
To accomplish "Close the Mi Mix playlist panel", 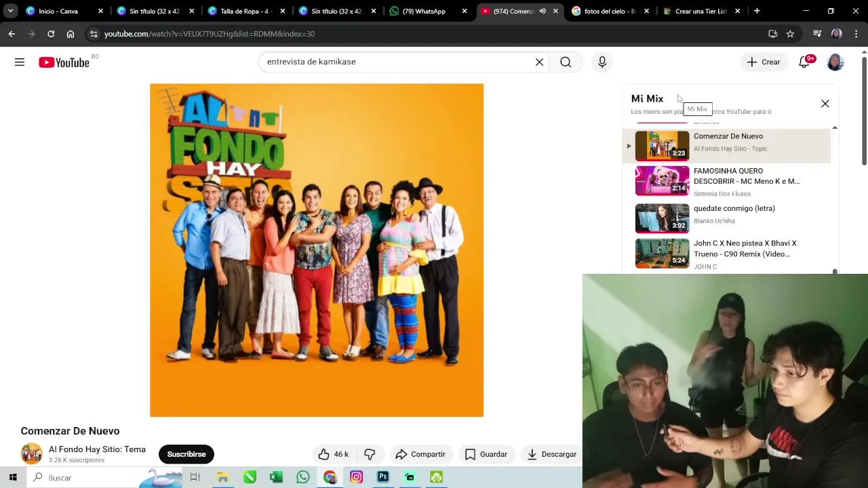I will [825, 104].
